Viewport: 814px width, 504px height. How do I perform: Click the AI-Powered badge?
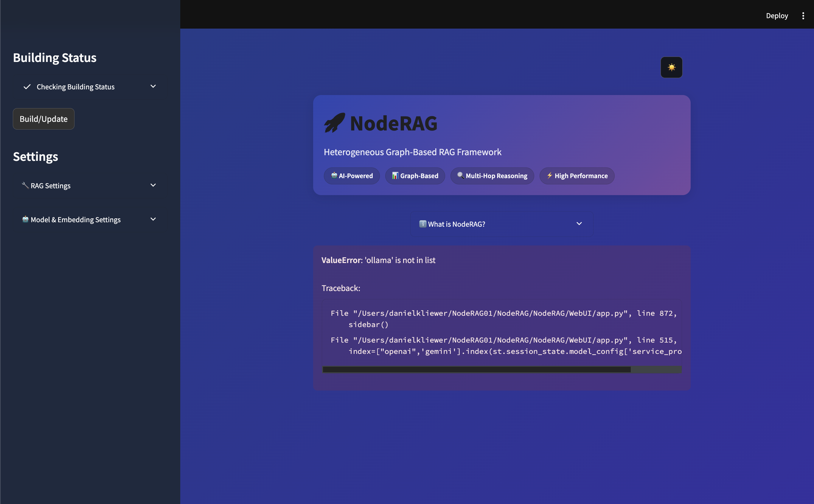point(352,176)
